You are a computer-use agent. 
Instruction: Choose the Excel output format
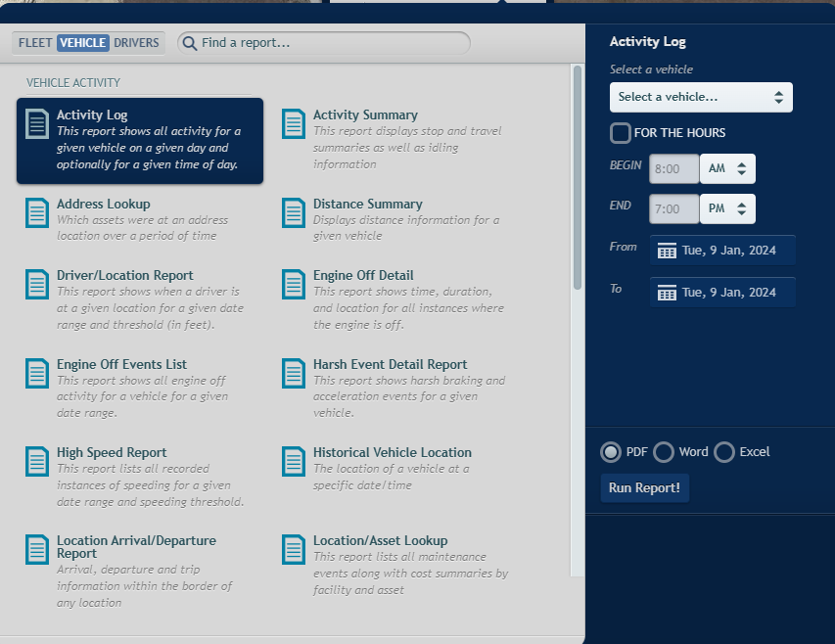coord(724,452)
